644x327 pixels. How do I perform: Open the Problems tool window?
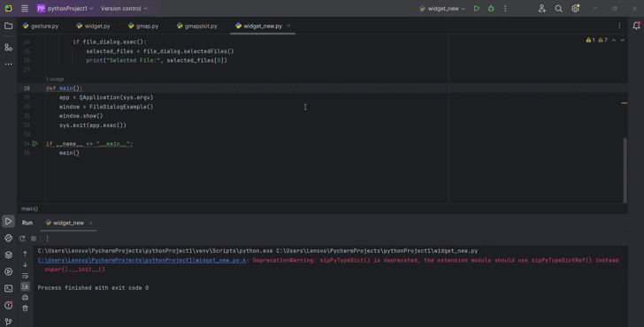pyautogui.click(x=8, y=305)
